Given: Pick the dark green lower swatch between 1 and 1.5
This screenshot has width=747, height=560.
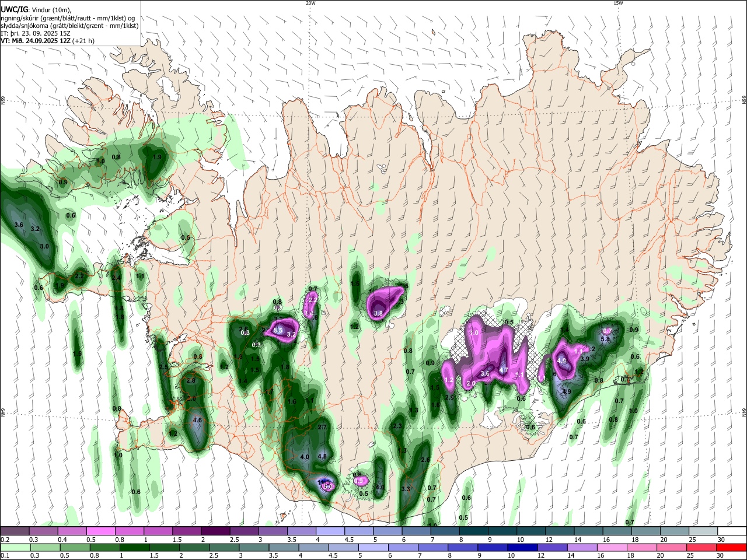Looking at the screenshot, I should (135, 547).
